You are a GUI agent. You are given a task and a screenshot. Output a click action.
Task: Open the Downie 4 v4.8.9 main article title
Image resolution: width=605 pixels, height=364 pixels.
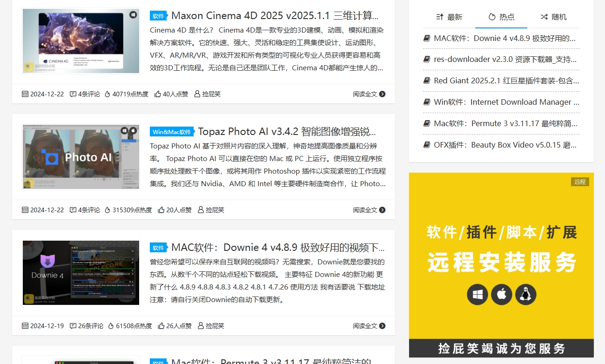click(x=278, y=247)
